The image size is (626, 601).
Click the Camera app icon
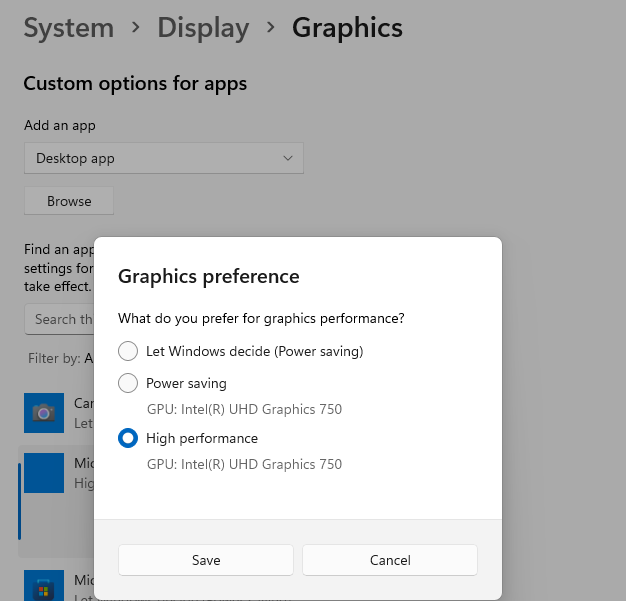coord(44,413)
